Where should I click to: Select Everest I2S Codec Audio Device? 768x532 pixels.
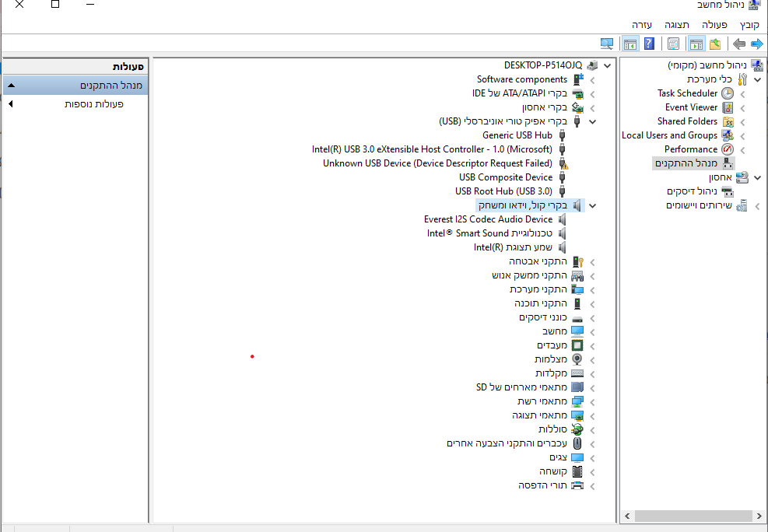[488, 219]
